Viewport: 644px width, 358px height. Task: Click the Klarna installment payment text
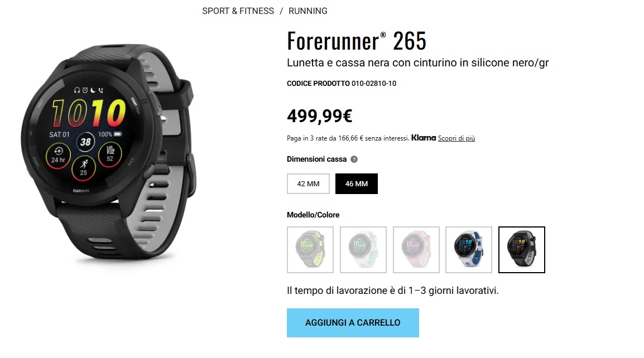pos(348,138)
